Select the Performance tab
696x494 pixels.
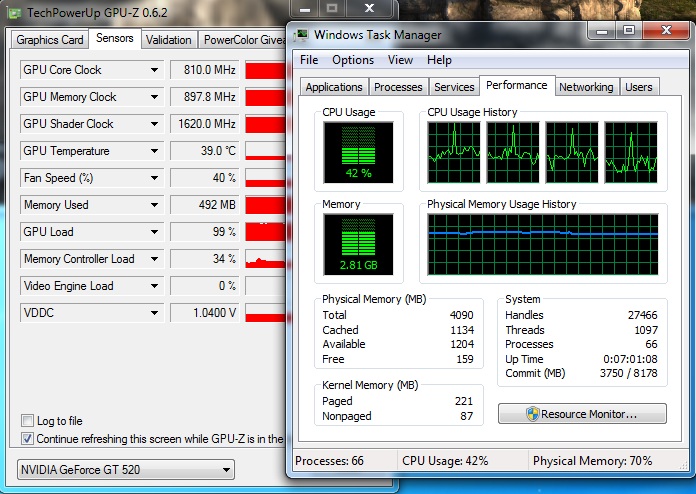coord(517,85)
